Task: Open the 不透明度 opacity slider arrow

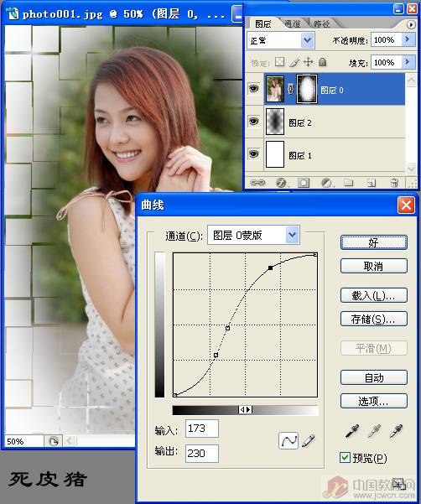Action: coord(408,39)
